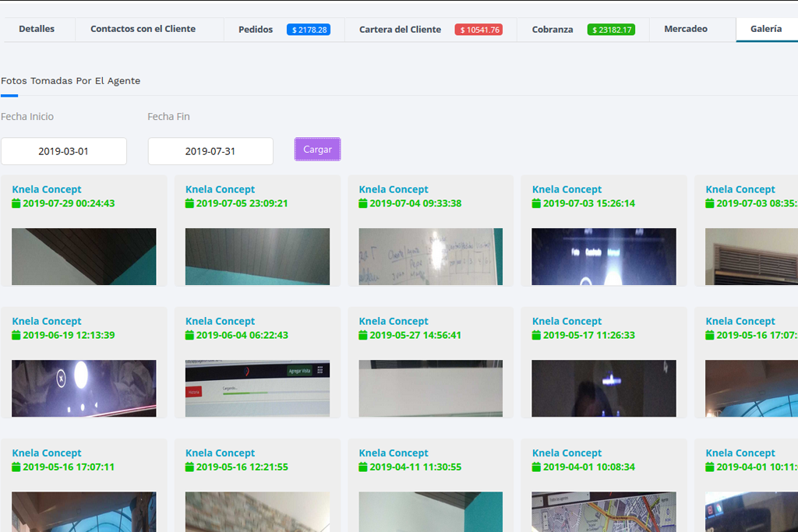
Task: Open the photo thumbnail dated 2019-06-19 12:13:39
Action: 84,388
